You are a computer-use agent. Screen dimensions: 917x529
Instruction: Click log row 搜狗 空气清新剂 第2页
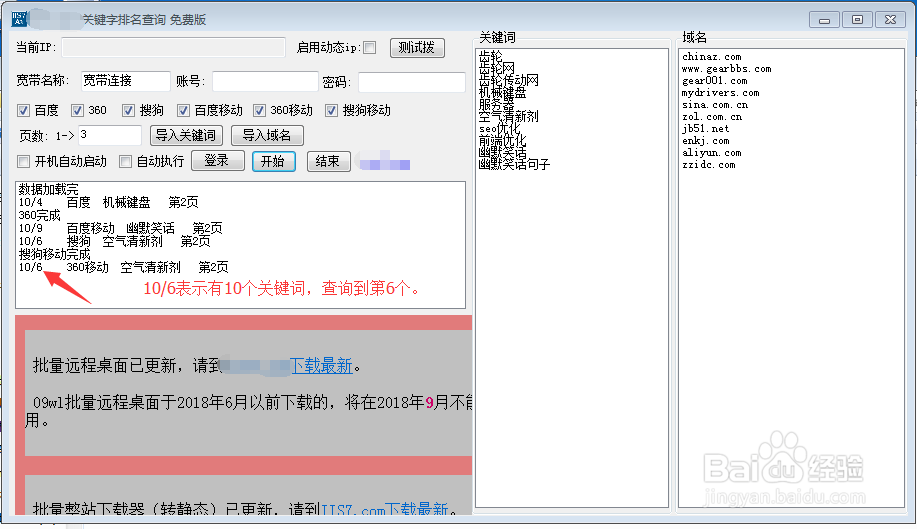click(x=115, y=241)
